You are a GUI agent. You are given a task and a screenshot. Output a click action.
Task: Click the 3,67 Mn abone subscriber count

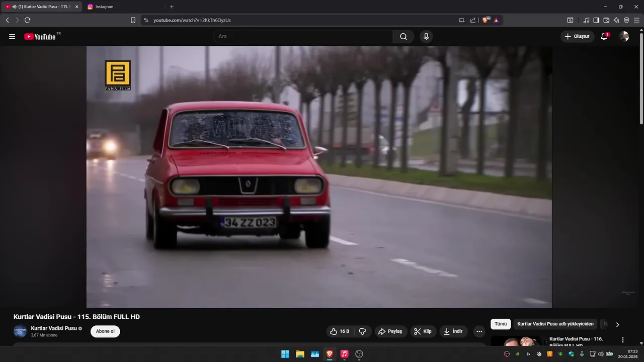click(x=44, y=335)
